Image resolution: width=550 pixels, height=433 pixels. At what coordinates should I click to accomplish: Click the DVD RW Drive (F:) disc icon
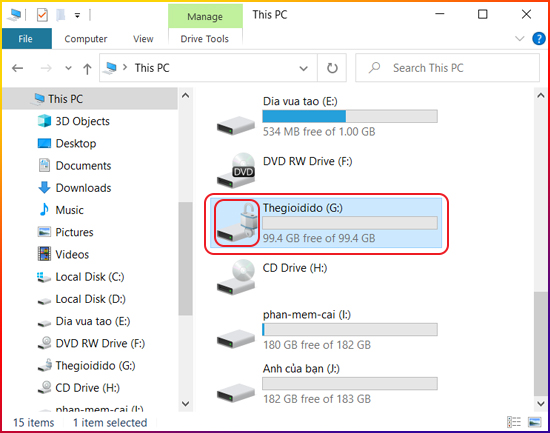(236, 170)
